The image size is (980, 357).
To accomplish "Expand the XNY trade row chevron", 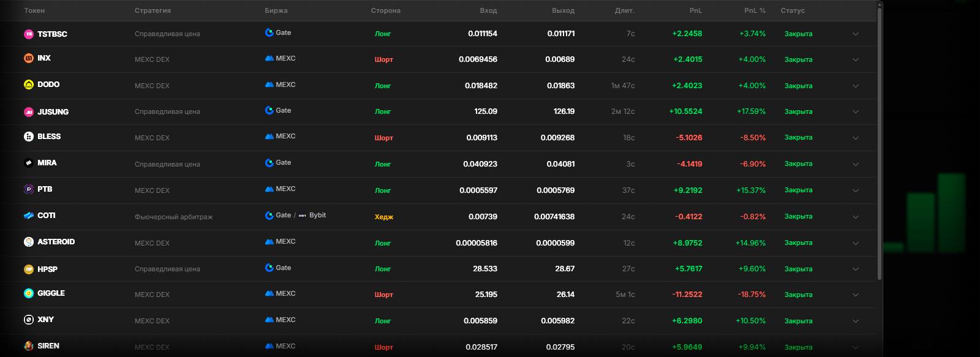I will pos(856,321).
